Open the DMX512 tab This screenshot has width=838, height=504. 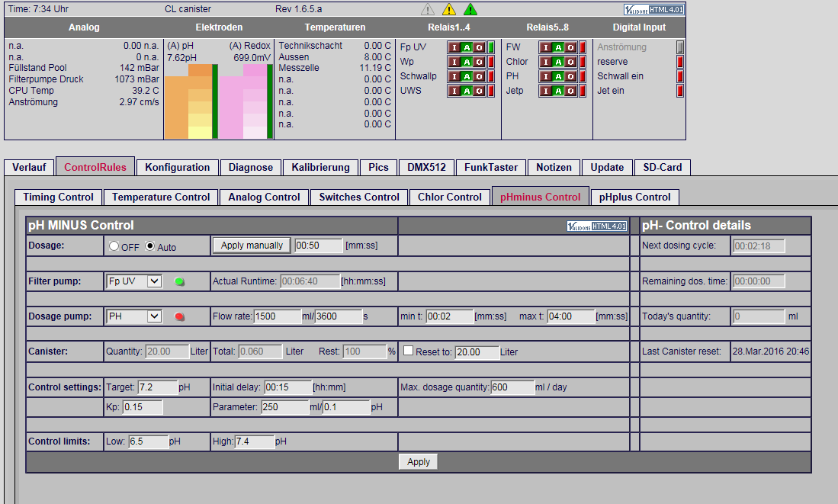pyautogui.click(x=426, y=167)
